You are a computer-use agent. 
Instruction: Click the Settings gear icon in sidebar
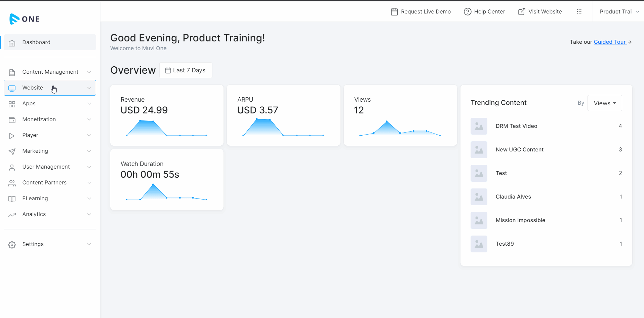[x=12, y=245]
